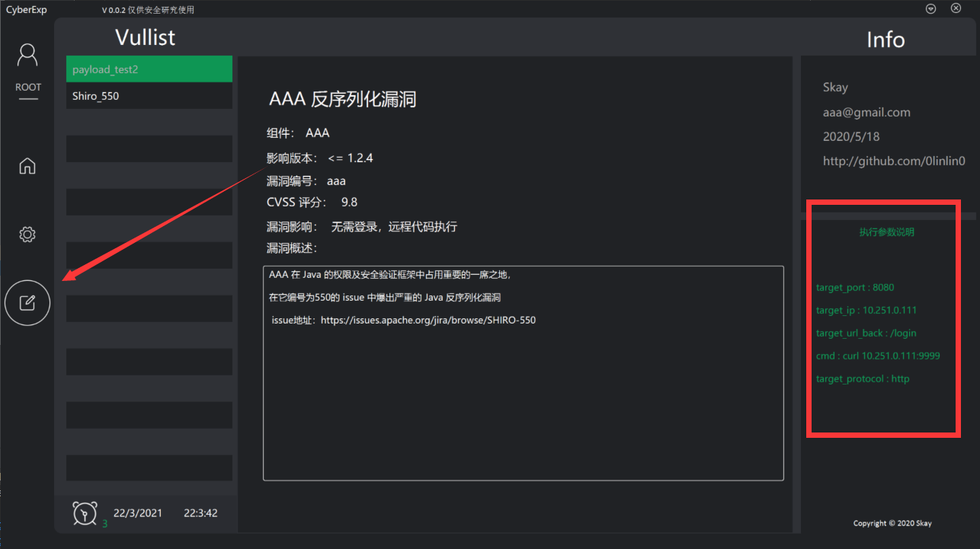Viewport: 980px width, 549px height.
Task: Click the alarm clock icon
Action: [84, 513]
